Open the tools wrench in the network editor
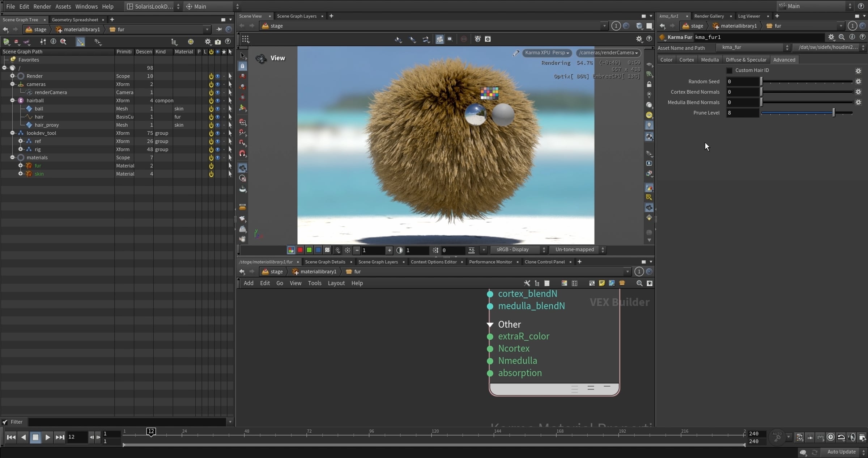The image size is (868, 458). click(527, 283)
